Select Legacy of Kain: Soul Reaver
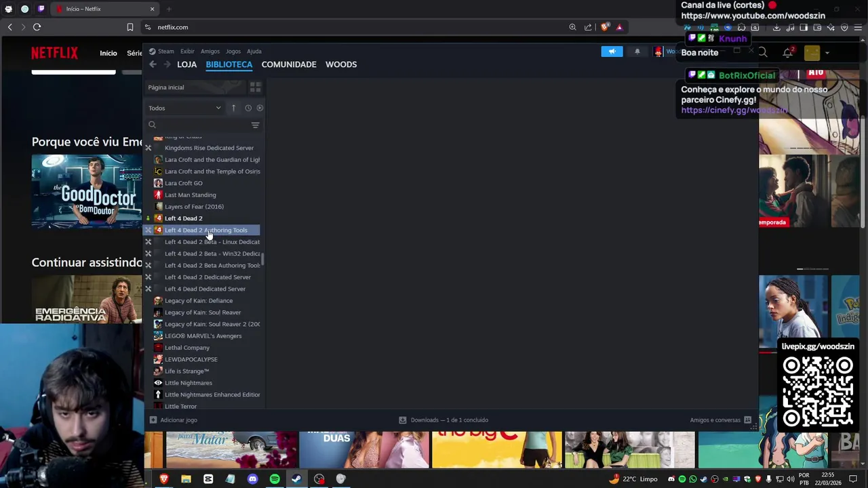This screenshot has width=868, height=488. pos(203,312)
